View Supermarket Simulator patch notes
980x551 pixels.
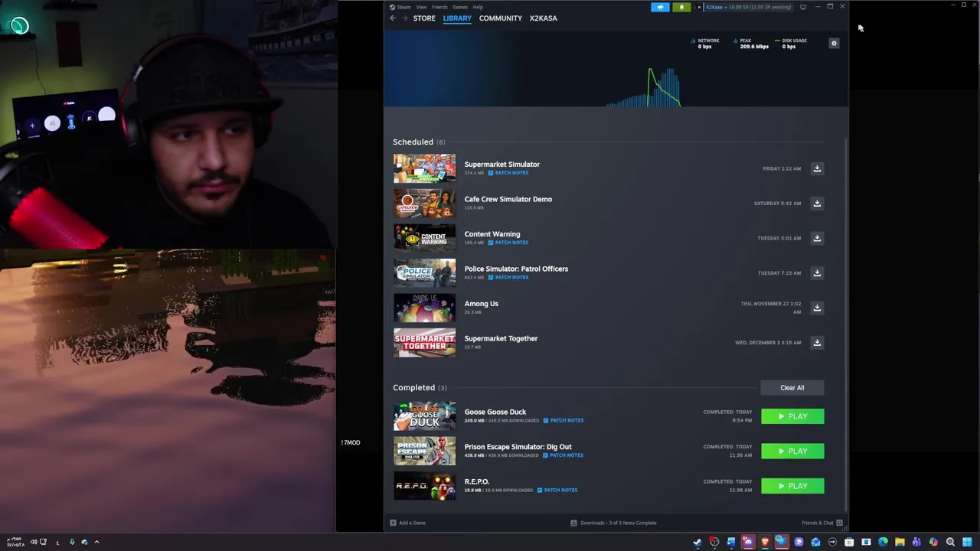tap(508, 173)
